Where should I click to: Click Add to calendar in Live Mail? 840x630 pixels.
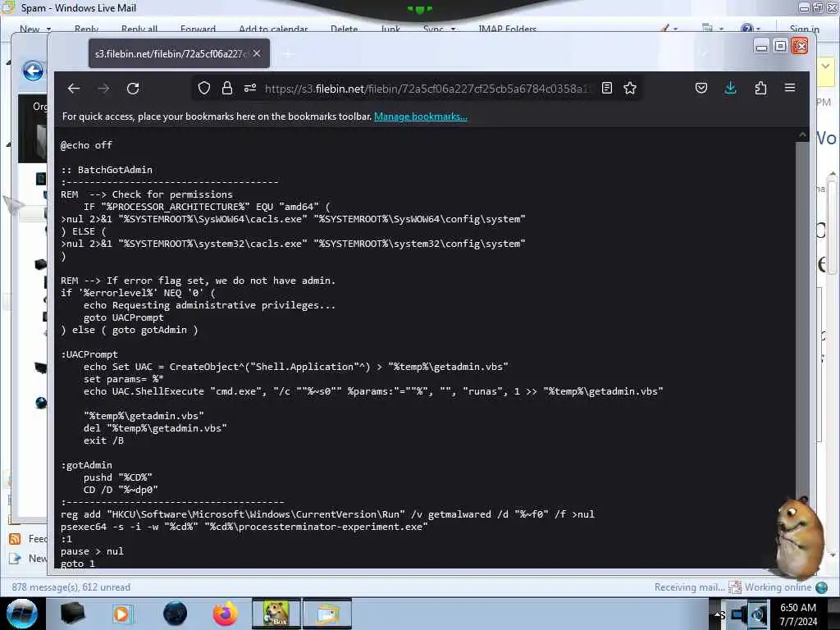(x=273, y=29)
